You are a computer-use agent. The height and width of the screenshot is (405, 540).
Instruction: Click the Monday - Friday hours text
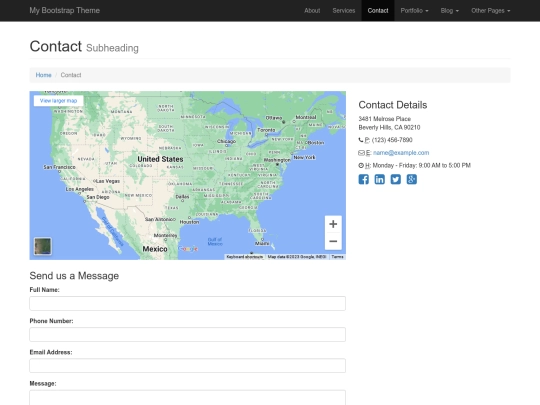coord(422,165)
